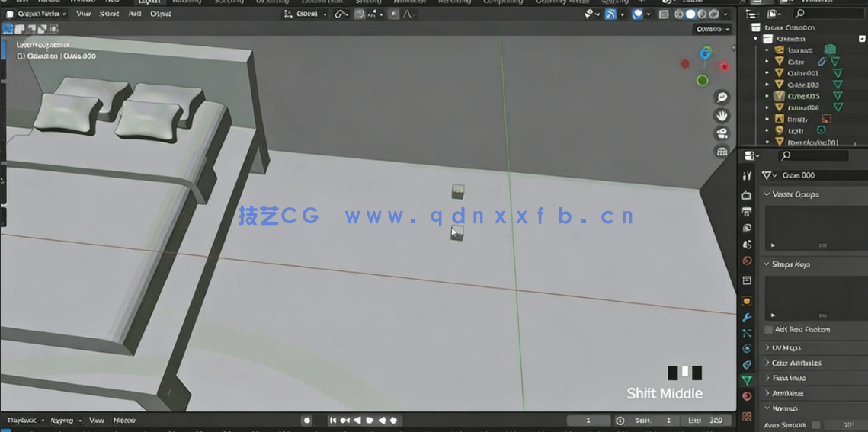
Task: Open the Render properties tab
Action: coord(747,195)
